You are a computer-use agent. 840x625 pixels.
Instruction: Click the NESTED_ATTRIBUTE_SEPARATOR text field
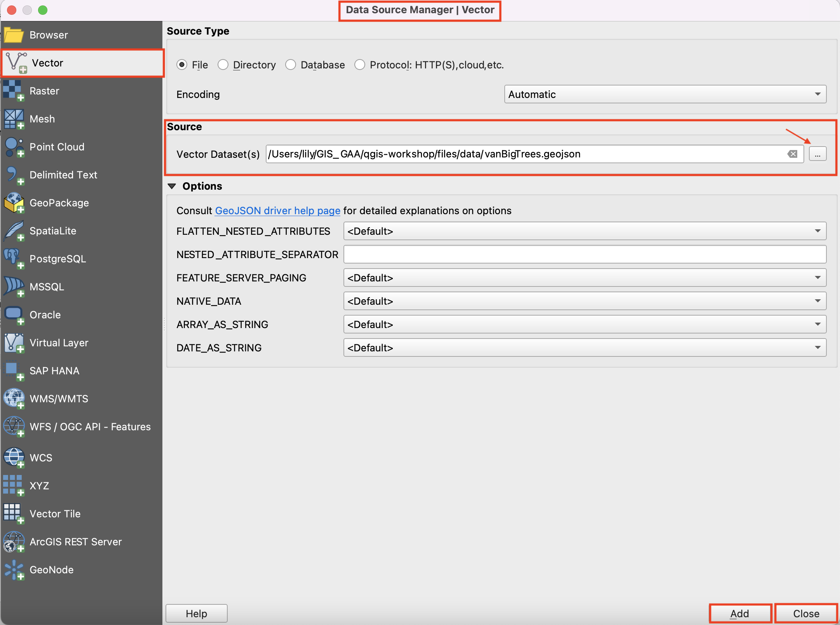pyautogui.click(x=584, y=255)
